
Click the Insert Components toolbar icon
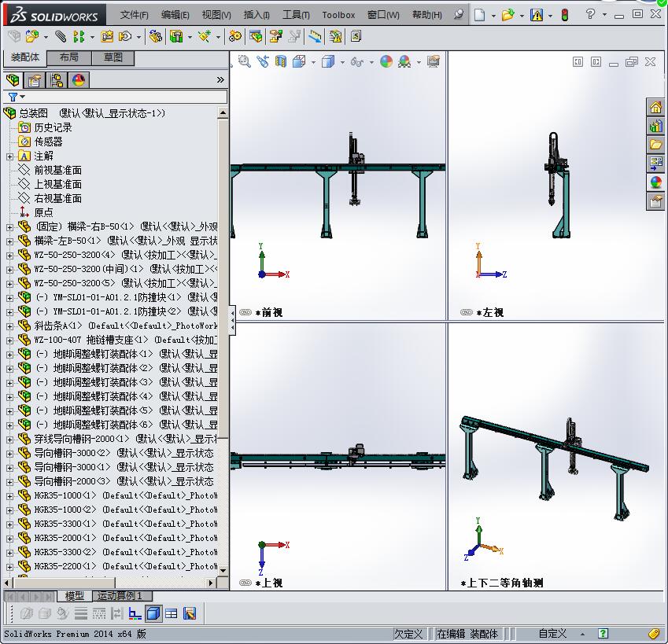(x=31, y=37)
